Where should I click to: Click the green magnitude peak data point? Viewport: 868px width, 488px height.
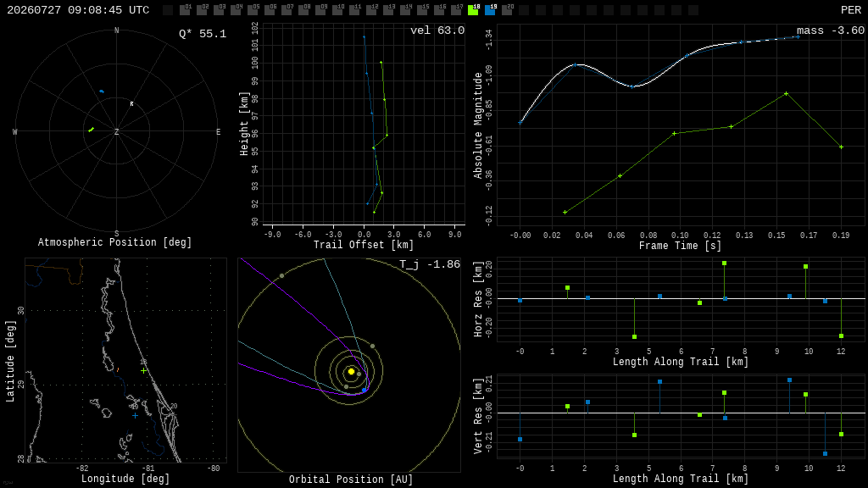[786, 94]
